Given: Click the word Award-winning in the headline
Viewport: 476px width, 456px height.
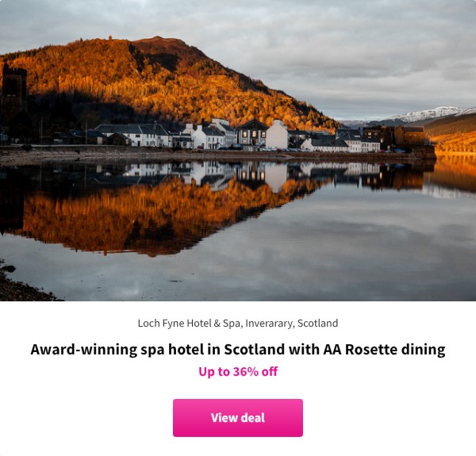Looking at the screenshot, I should (84, 350).
